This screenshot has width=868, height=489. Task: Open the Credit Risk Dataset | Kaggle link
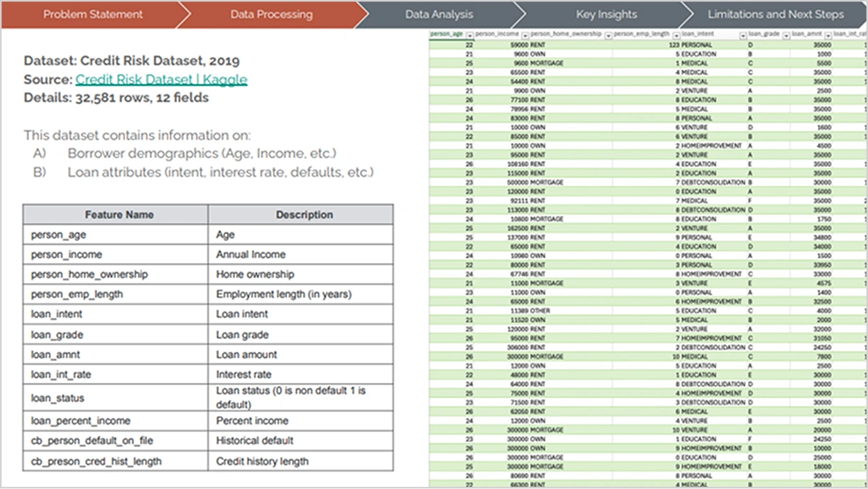pos(162,79)
